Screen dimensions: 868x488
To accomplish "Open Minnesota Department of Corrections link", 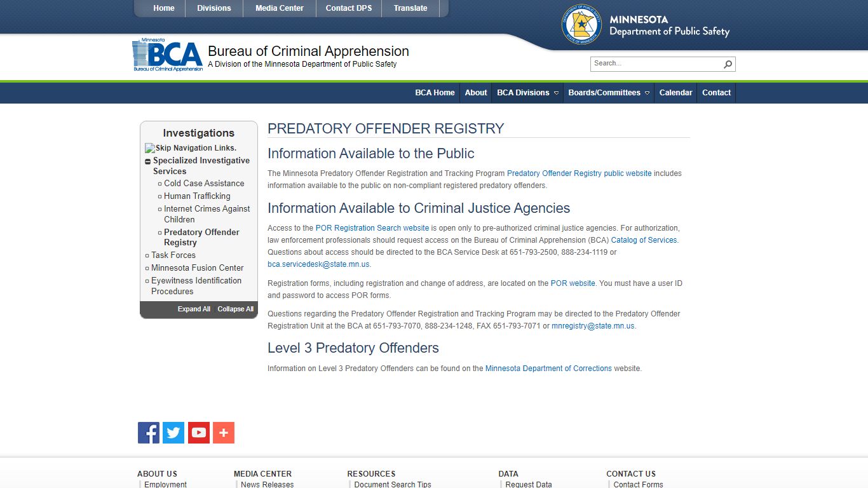I will [548, 369].
